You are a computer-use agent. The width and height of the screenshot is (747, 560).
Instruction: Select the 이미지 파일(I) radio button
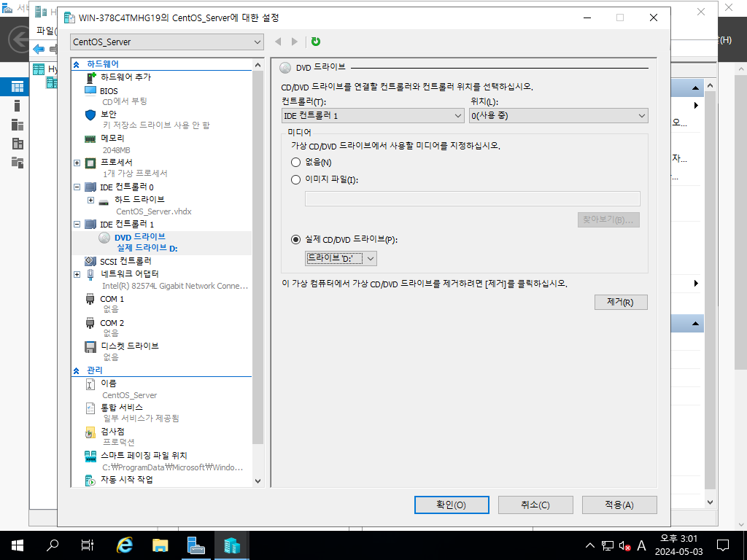coord(296,179)
